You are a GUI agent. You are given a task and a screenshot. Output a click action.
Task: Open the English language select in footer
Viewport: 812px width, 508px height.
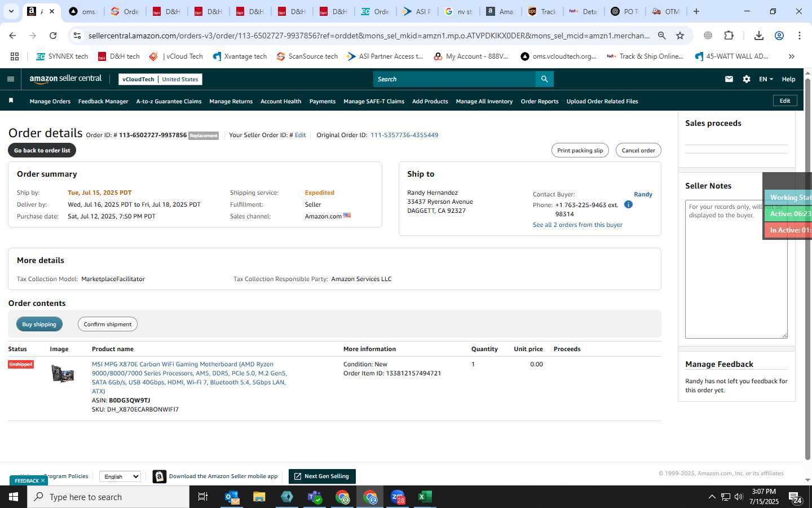coord(120,476)
